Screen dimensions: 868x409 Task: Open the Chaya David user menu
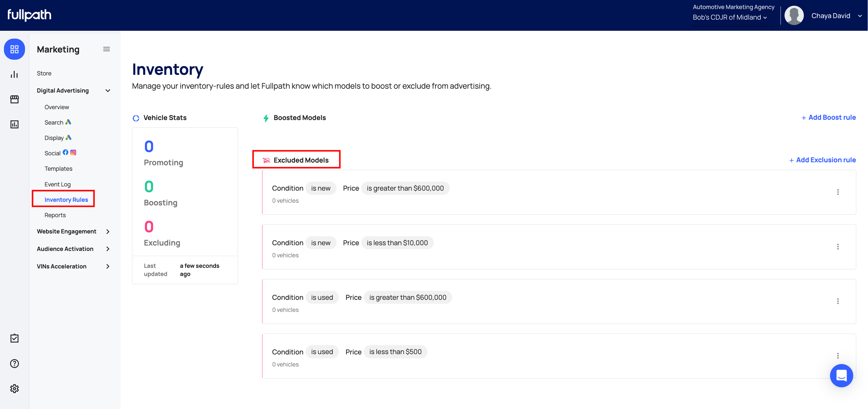pos(836,15)
